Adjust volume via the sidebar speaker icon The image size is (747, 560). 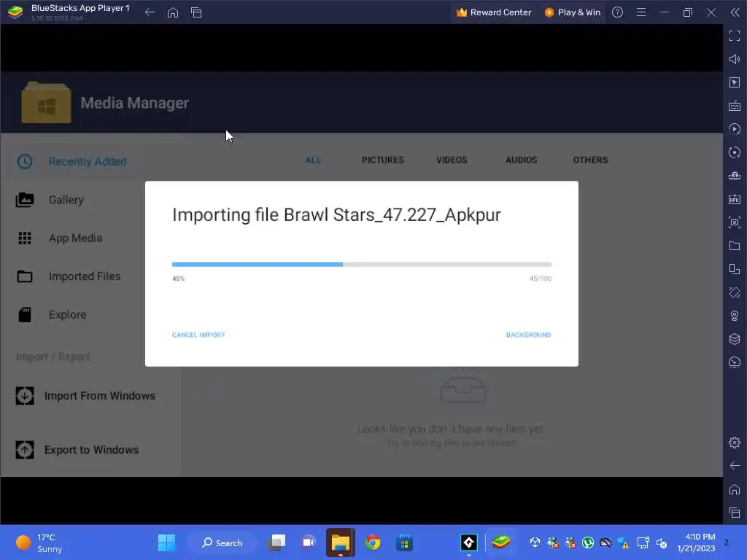coord(735,59)
